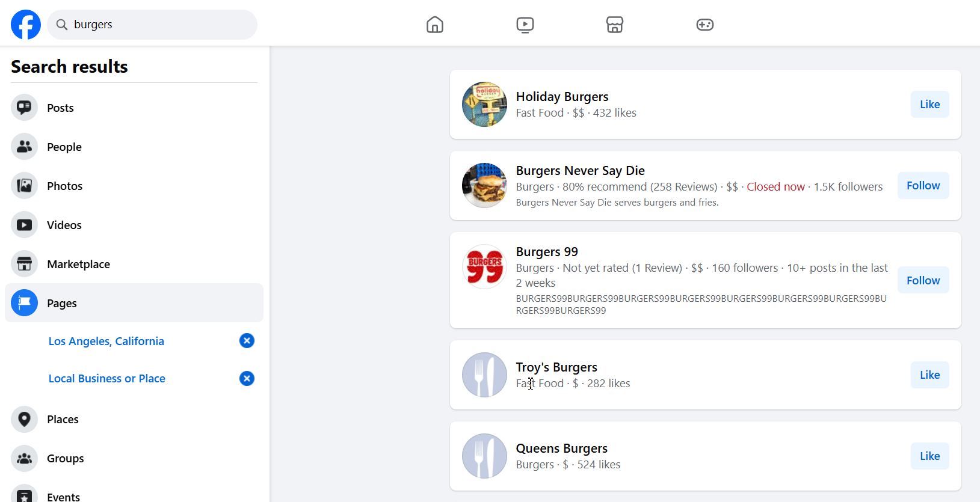
Task: Switch to Groups results
Action: coord(134,458)
